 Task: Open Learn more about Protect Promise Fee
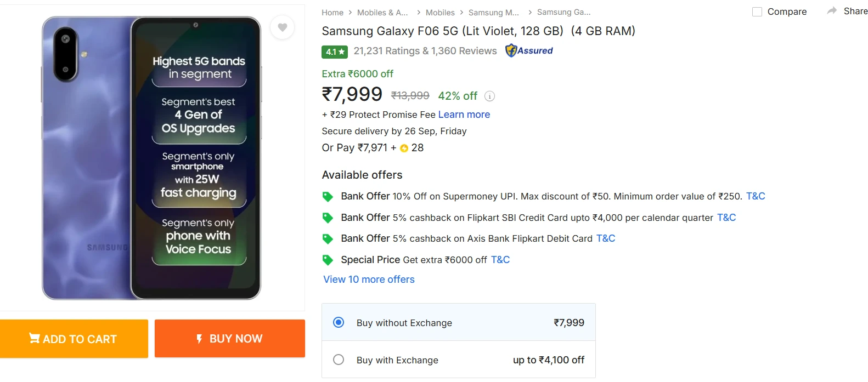click(x=464, y=114)
